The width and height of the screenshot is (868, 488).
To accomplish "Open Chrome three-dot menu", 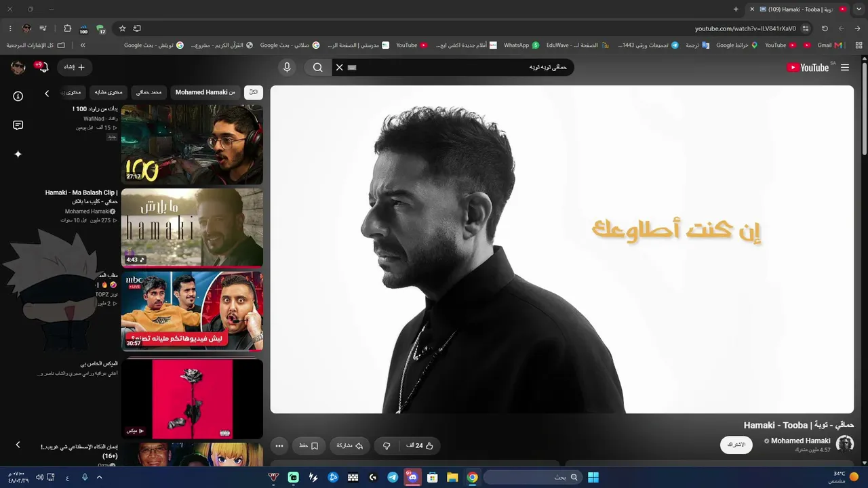I will pos(10,28).
